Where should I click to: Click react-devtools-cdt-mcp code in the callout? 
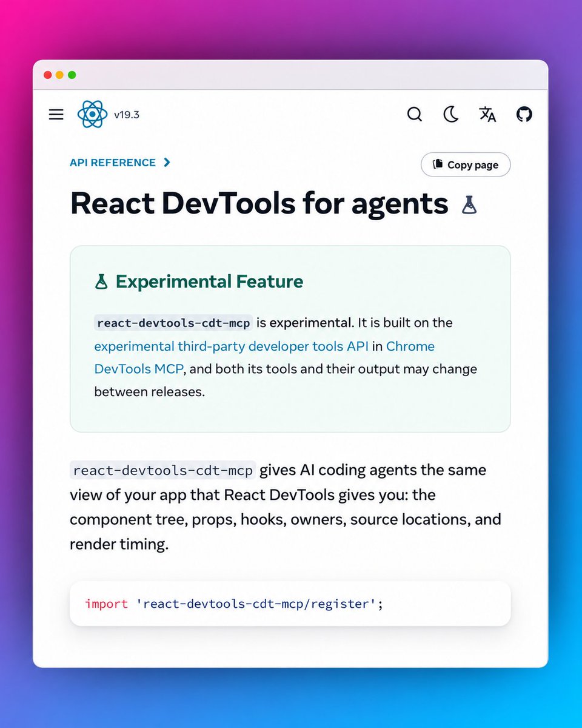(x=173, y=323)
